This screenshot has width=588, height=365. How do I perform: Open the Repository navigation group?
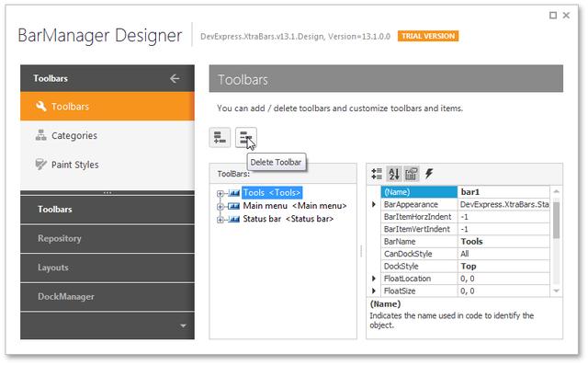(107, 238)
